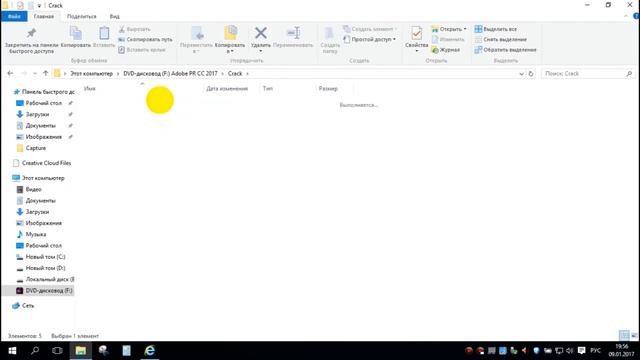Switch to the Главная ribbon tab
The height and width of the screenshot is (360, 640).
pyautogui.click(x=44, y=16)
